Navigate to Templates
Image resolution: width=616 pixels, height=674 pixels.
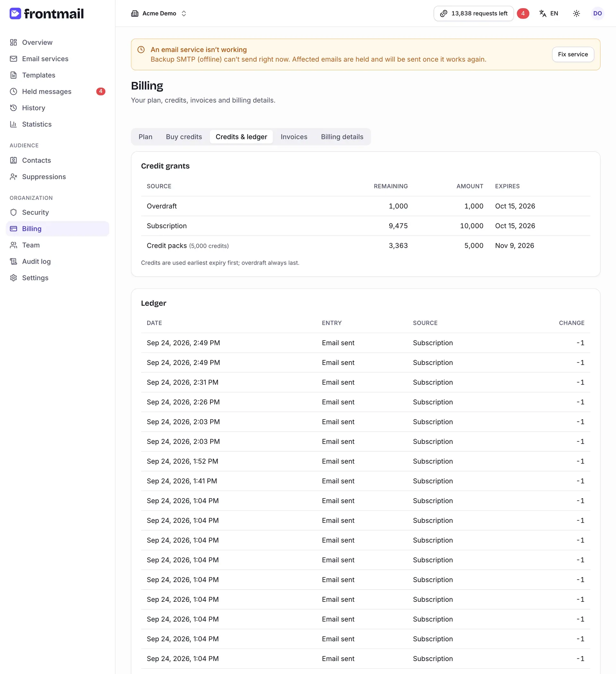point(57,75)
